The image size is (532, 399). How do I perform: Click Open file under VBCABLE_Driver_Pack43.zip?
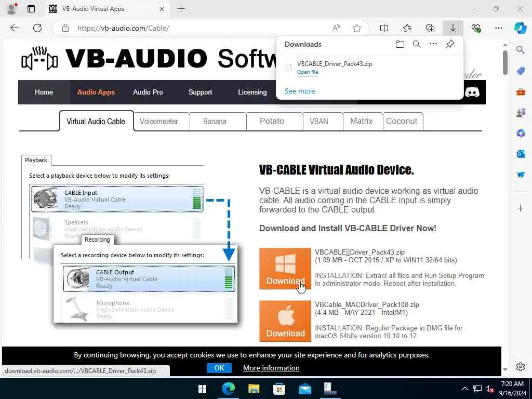308,72
